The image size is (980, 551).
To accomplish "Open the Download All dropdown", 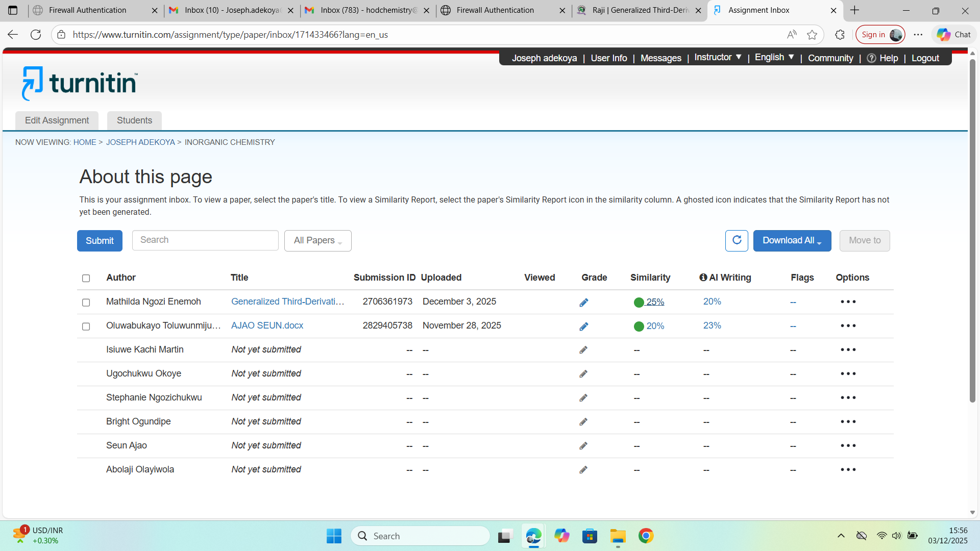I will [792, 241].
